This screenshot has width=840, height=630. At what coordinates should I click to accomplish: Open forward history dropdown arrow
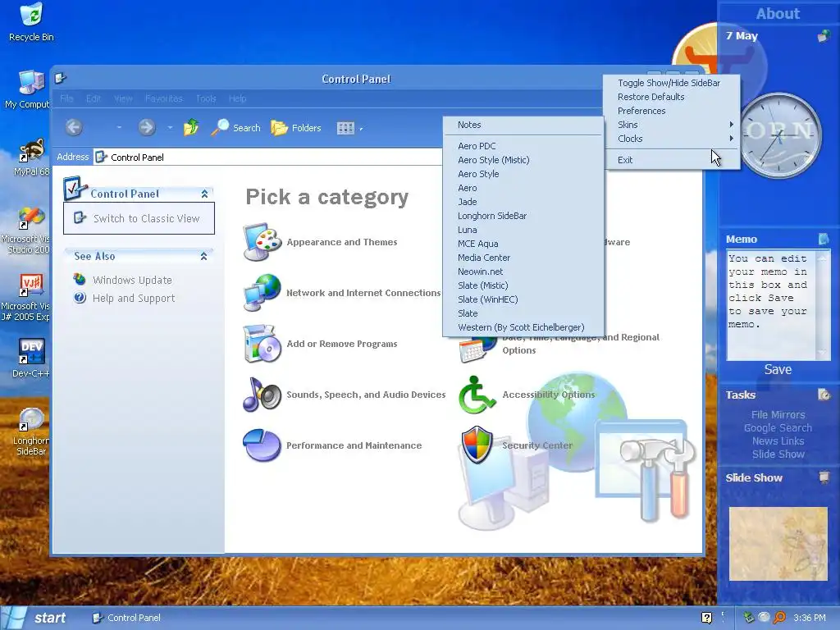[x=170, y=128]
